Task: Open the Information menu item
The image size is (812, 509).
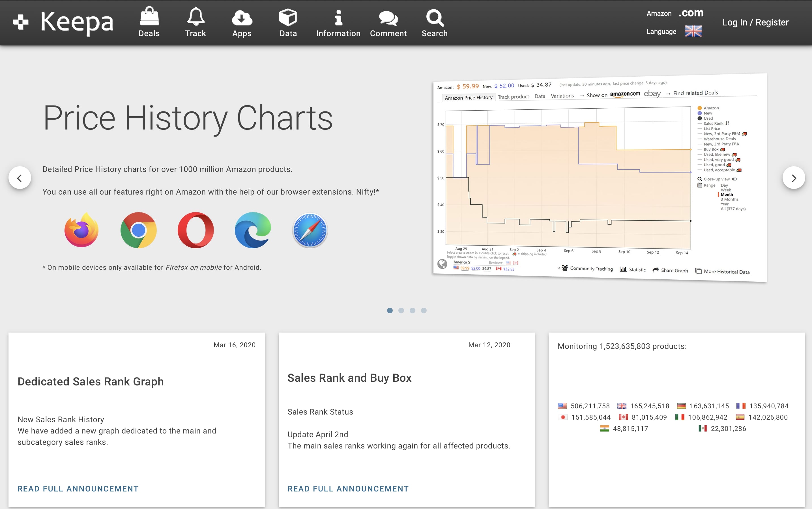Action: 338,23
